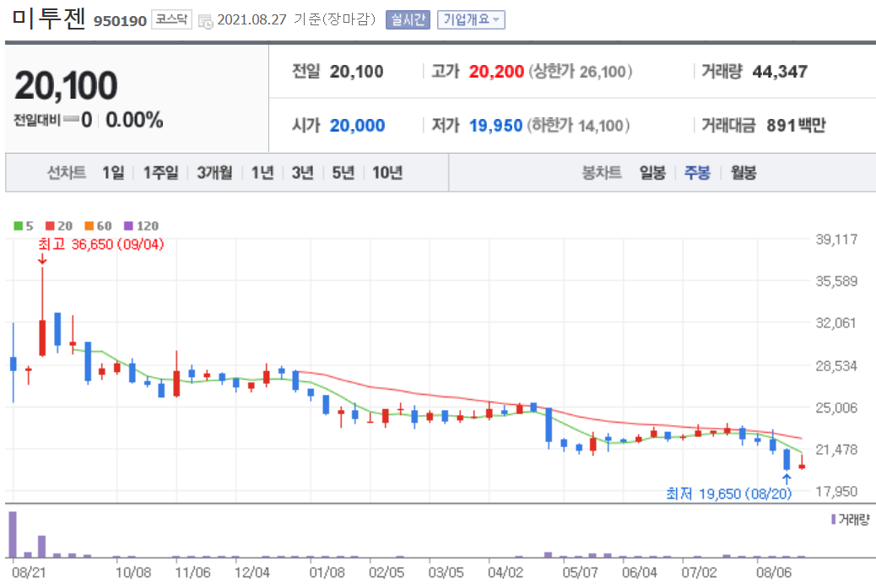Viewport: 876px width, 588px height.
Task: Select the 3년 line chart range
Action: coord(303,173)
